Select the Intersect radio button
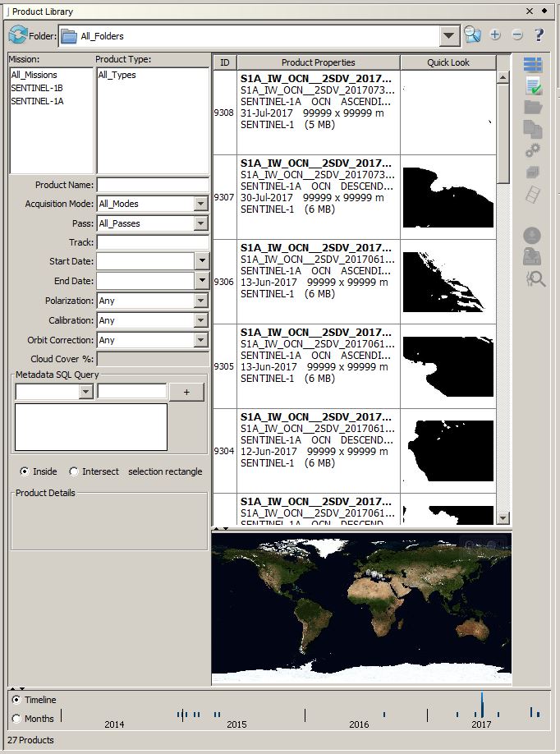This screenshot has width=560, height=754. [x=73, y=471]
